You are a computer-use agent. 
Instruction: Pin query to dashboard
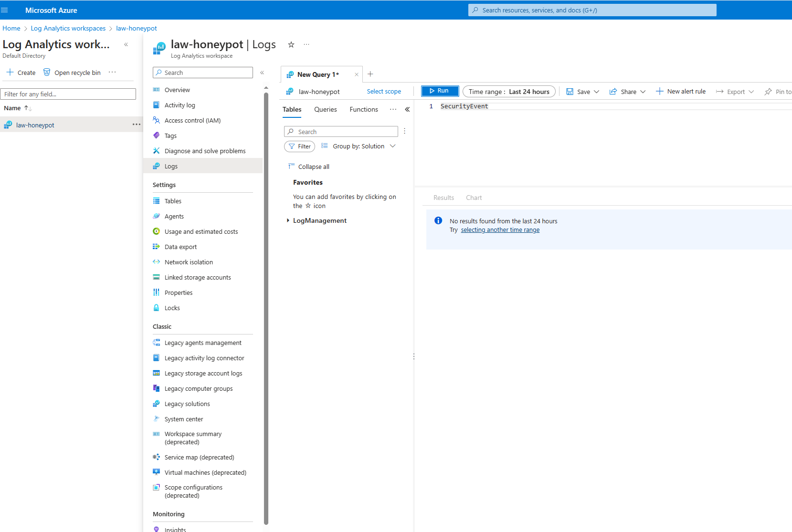(x=778, y=92)
